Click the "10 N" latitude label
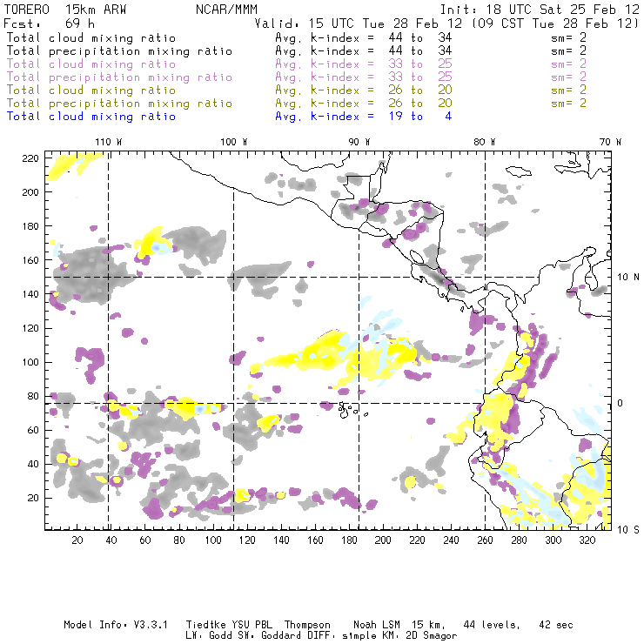Screen dimensions: 644x644 (x=628, y=278)
